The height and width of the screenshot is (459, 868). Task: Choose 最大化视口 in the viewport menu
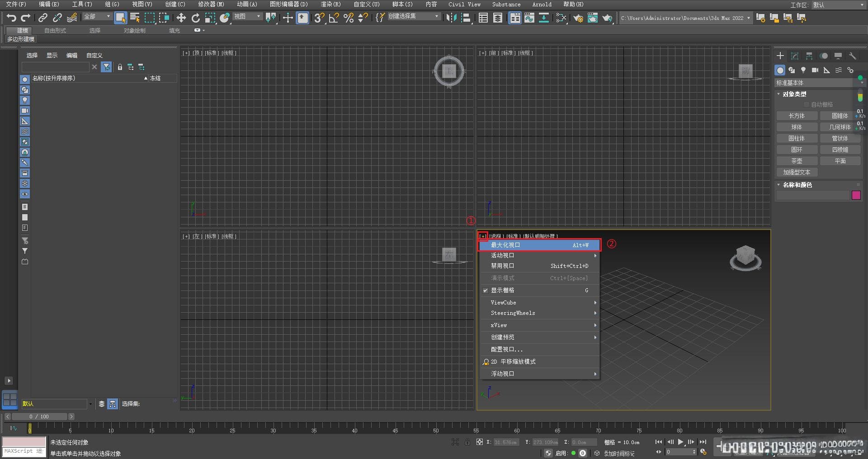click(539, 245)
